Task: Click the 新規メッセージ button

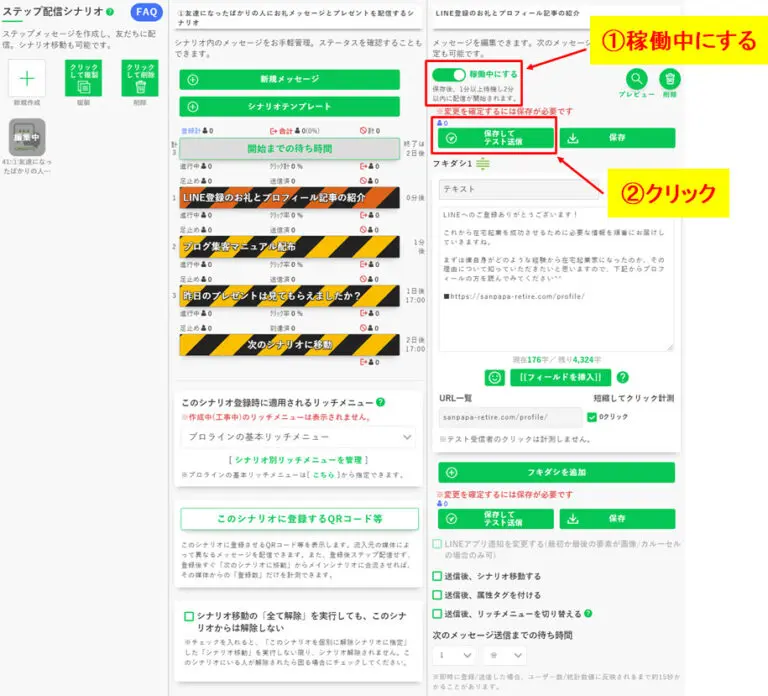Action: point(289,79)
